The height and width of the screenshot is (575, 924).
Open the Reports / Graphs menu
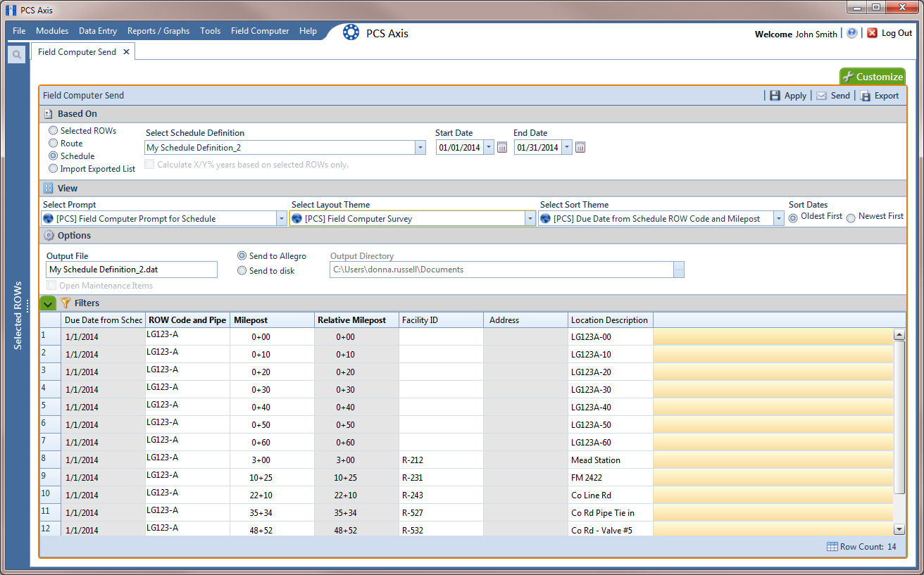(x=158, y=31)
